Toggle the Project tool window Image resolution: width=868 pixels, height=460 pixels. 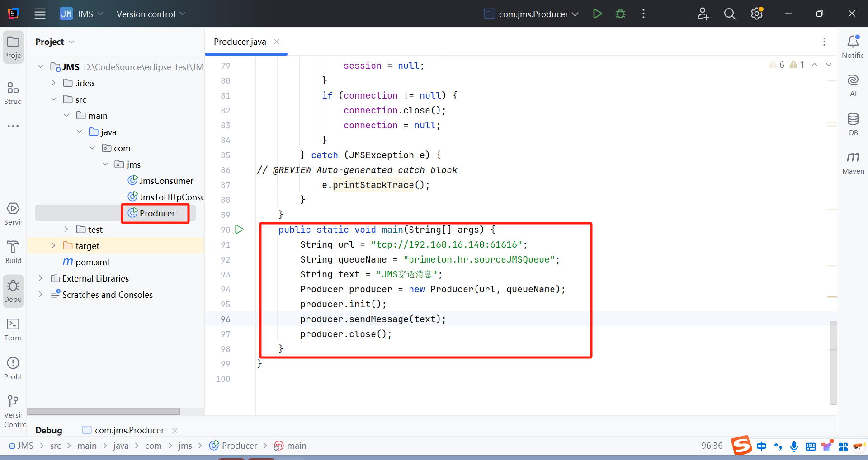(x=13, y=47)
